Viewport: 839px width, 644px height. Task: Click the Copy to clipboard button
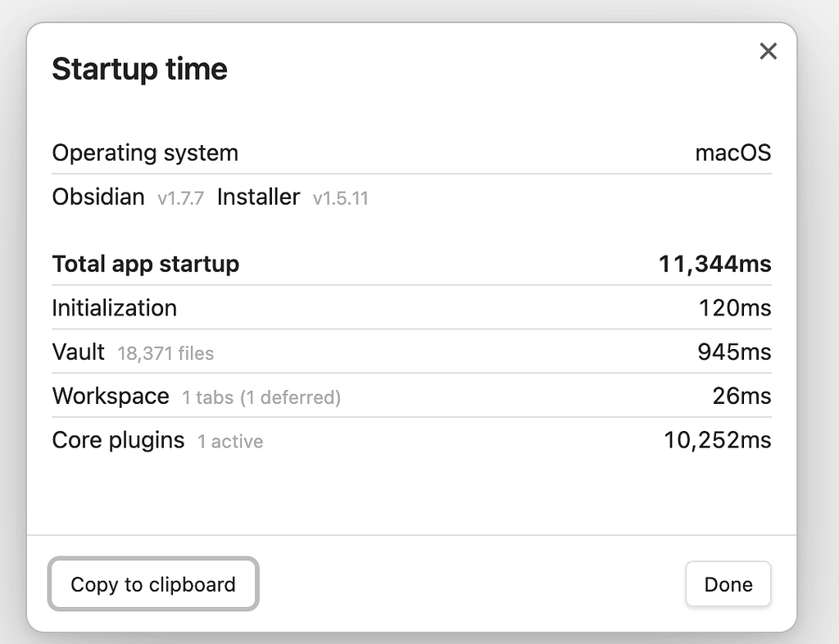[x=152, y=584]
